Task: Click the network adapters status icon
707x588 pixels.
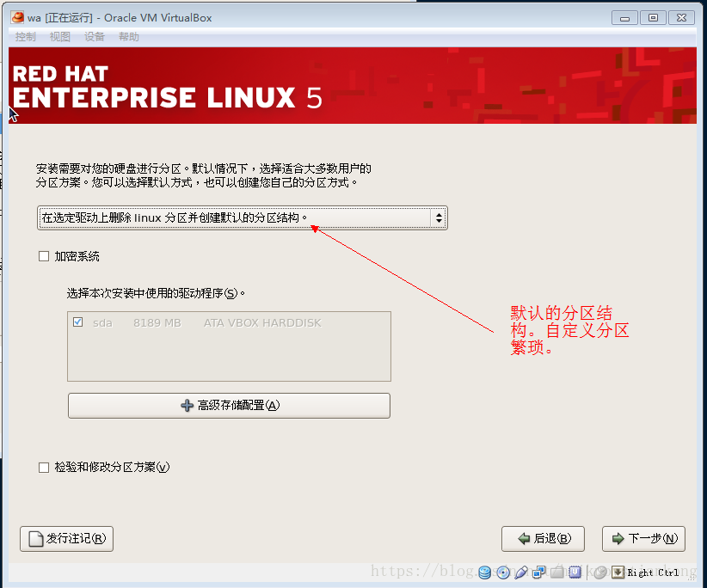Action: click(538, 573)
